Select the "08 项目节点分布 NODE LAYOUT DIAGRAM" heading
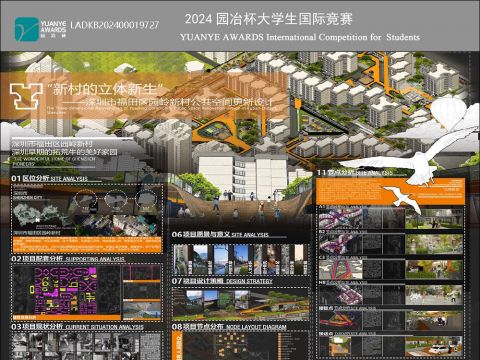This screenshot has width=480, height=360. (x=229, y=327)
